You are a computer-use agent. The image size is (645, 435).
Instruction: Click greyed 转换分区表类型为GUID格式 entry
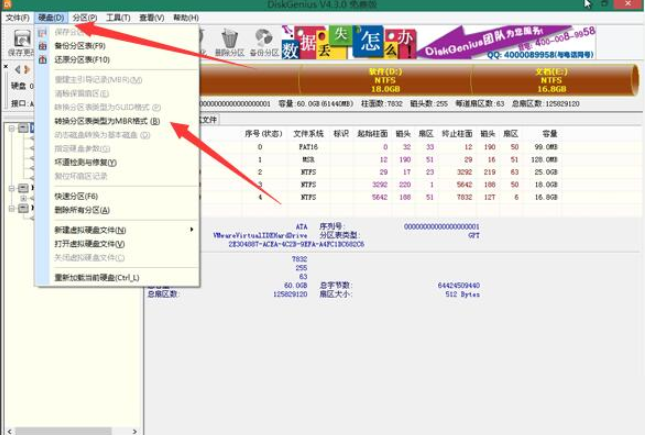pos(117,107)
